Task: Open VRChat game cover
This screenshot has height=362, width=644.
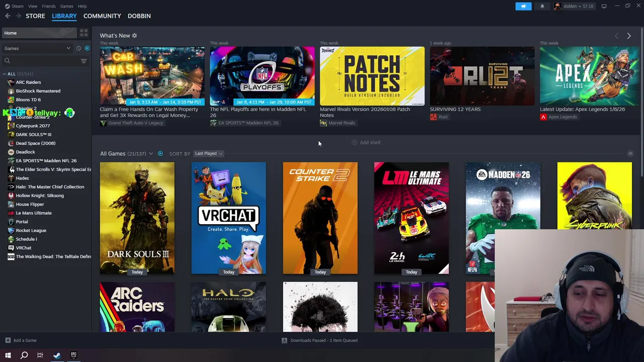Action: click(x=228, y=218)
